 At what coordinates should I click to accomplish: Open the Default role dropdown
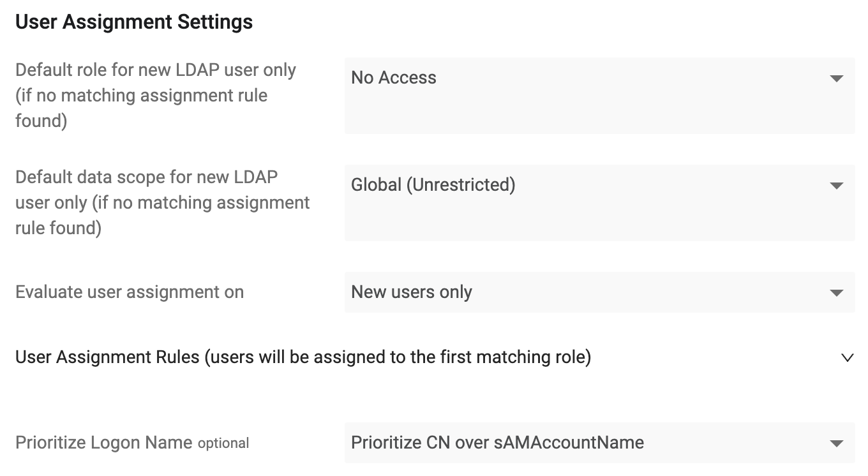click(599, 96)
